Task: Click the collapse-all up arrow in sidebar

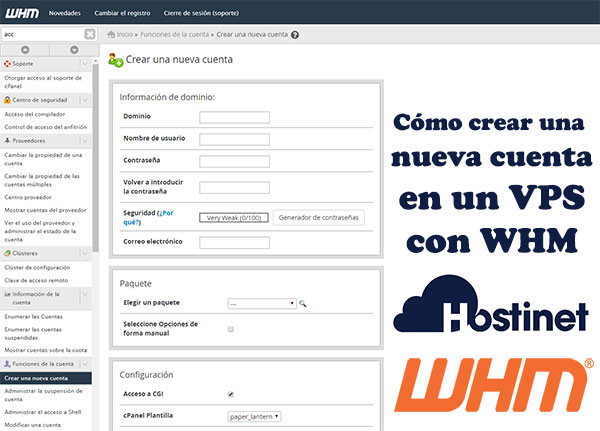Action: click(25, 50)
